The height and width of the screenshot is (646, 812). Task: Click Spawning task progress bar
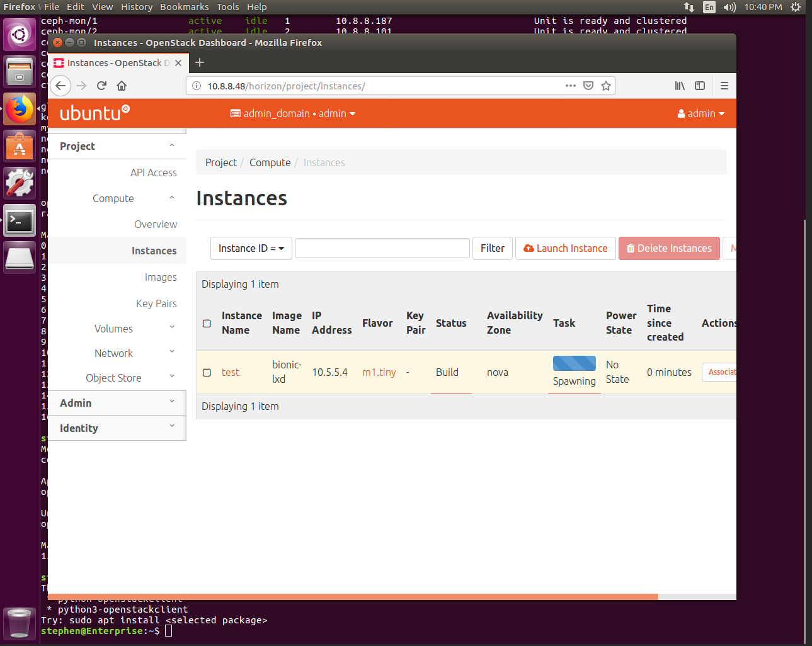tap(575, 363)
